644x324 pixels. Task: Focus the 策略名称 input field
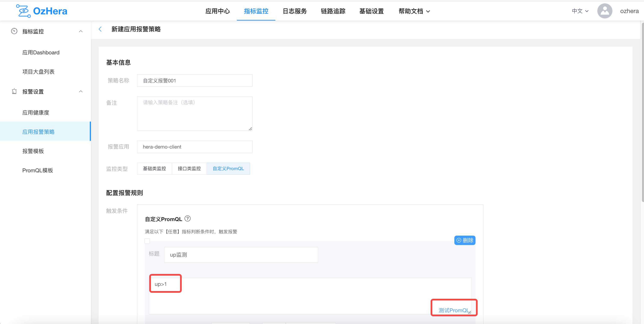coord(195,80)
